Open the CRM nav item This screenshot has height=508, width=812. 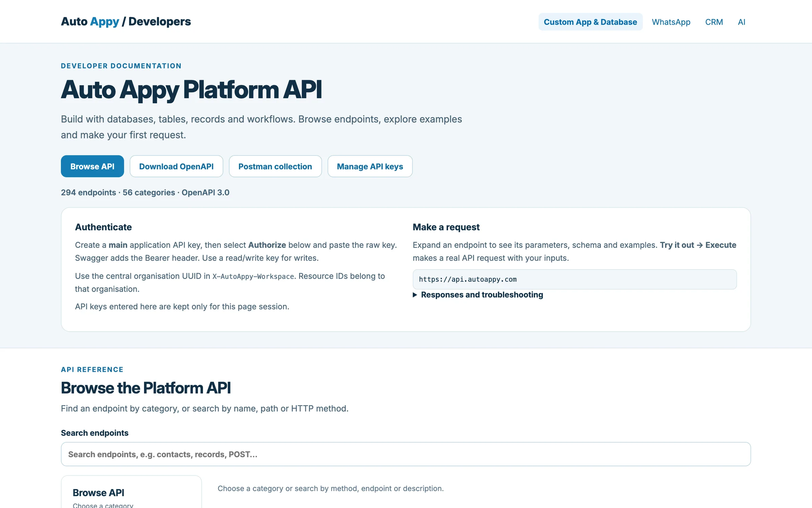pos(714,22)
